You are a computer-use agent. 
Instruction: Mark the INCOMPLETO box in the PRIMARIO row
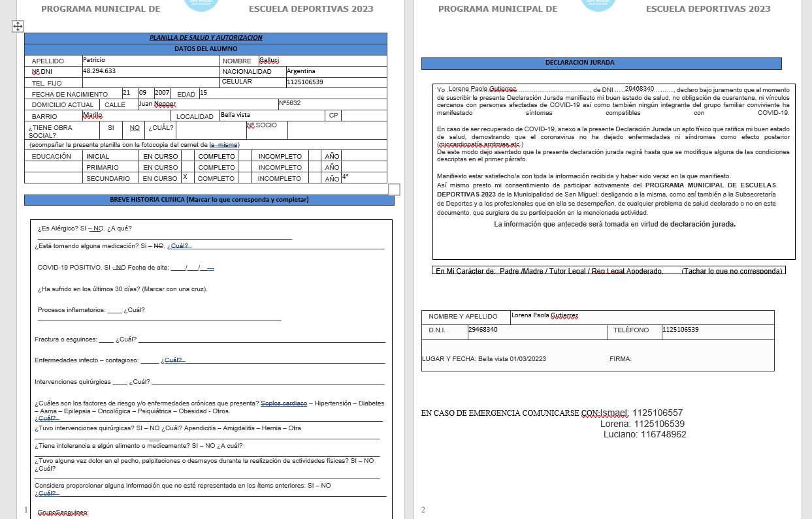click(314, 167)
